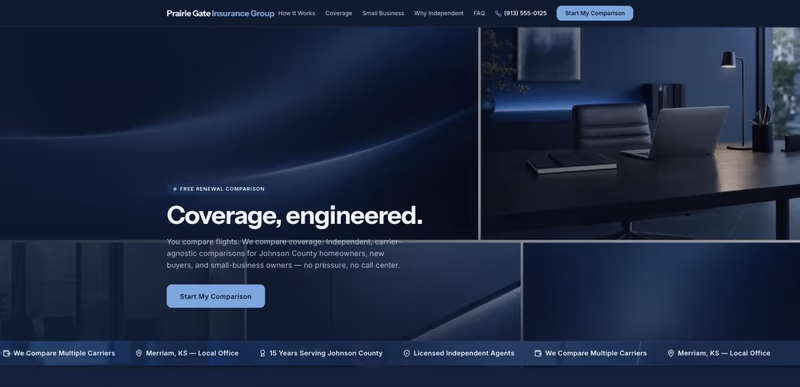Click shield icon beside Licensed Independent Agents
Screen dimensions: 800x387
pos(407,353)
